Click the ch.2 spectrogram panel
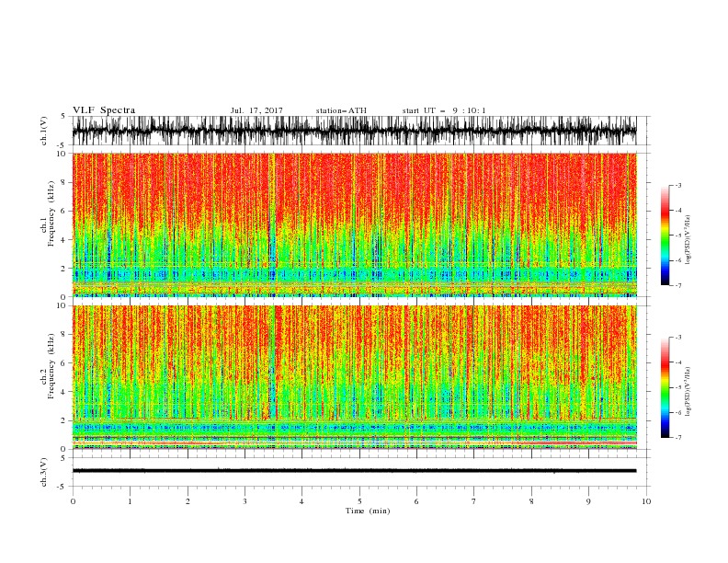Screen dimensions: 728x563 355,377
